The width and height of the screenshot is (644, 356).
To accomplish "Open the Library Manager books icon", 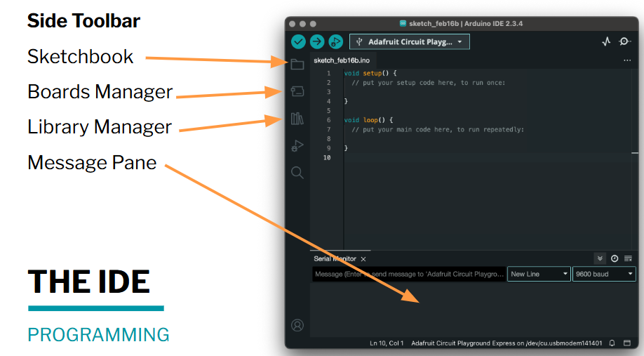I will click(x=297, y=119).
